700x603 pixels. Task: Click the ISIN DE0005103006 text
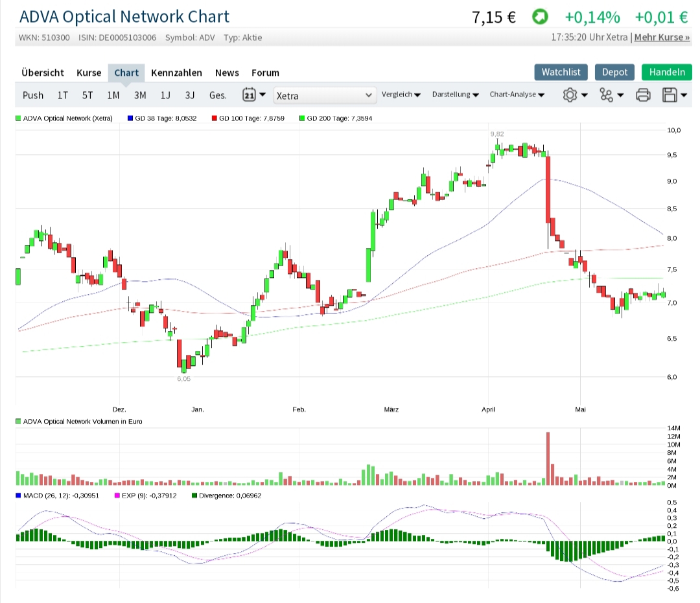(x=117, y=38)
